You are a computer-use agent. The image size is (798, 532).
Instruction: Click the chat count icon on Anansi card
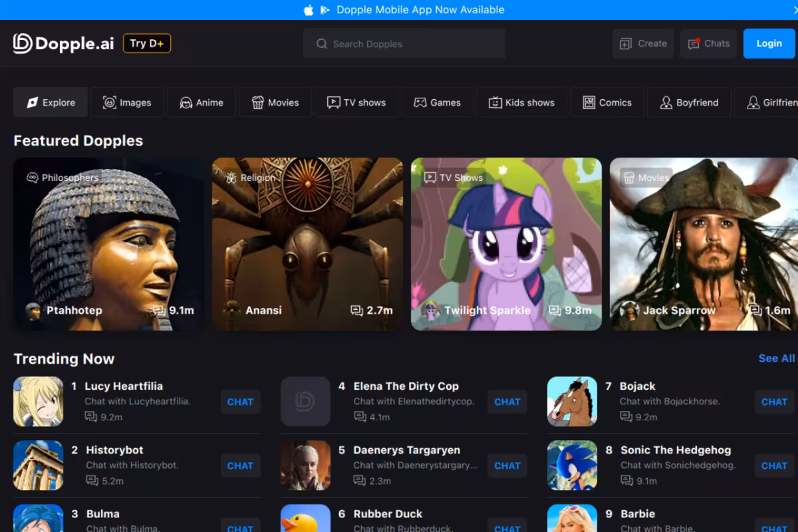(x=356, y=311)
